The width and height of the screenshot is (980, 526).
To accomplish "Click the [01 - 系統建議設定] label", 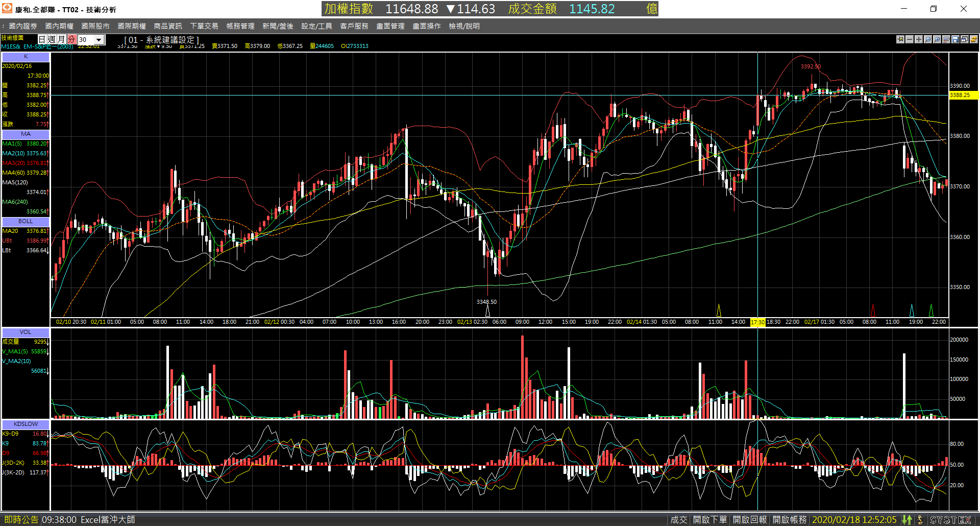I will click(x=161, y=40).
